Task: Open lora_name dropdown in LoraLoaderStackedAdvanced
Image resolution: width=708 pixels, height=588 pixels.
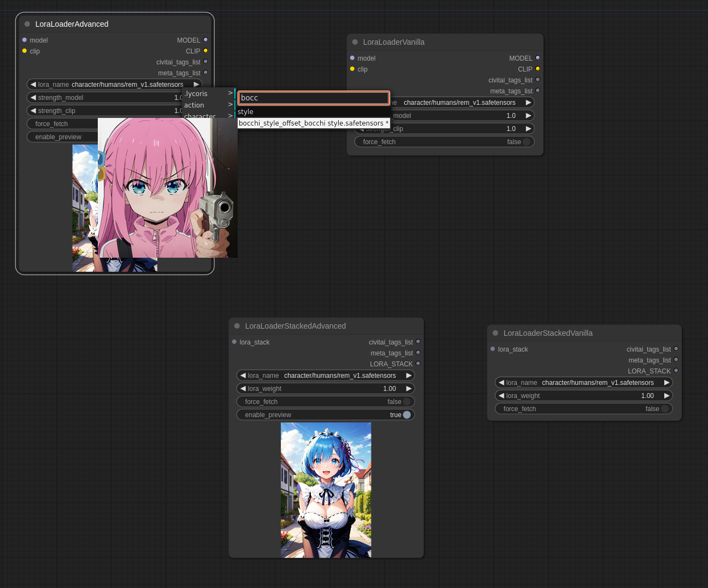Action: 326,376
